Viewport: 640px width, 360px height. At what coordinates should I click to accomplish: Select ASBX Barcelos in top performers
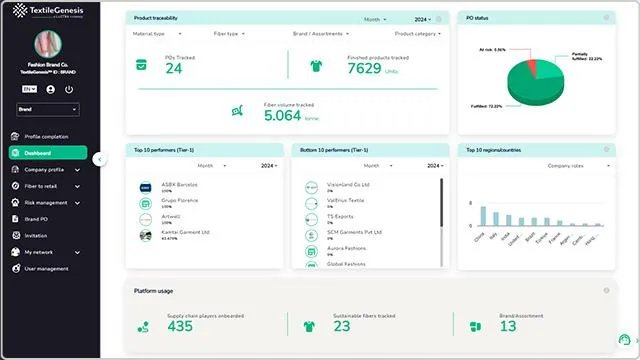(x=180, y=184)
